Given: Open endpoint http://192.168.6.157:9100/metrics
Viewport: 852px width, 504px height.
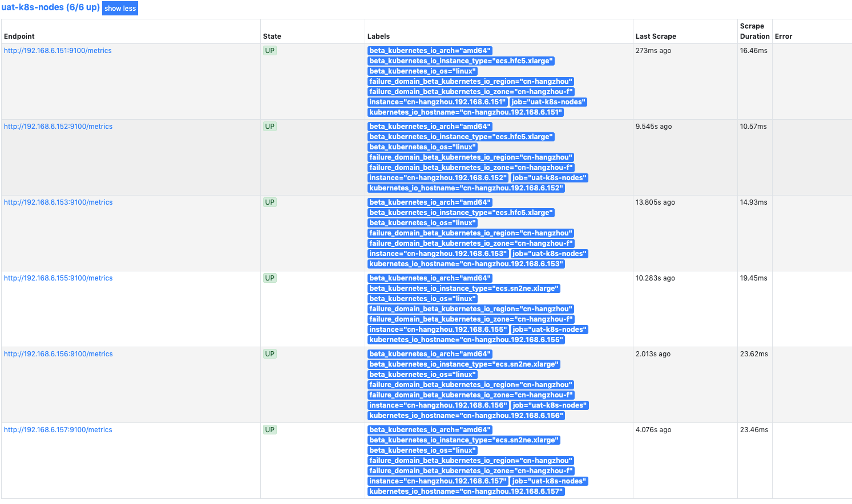Looking at the screenshot, I should [x=58, y=430].
